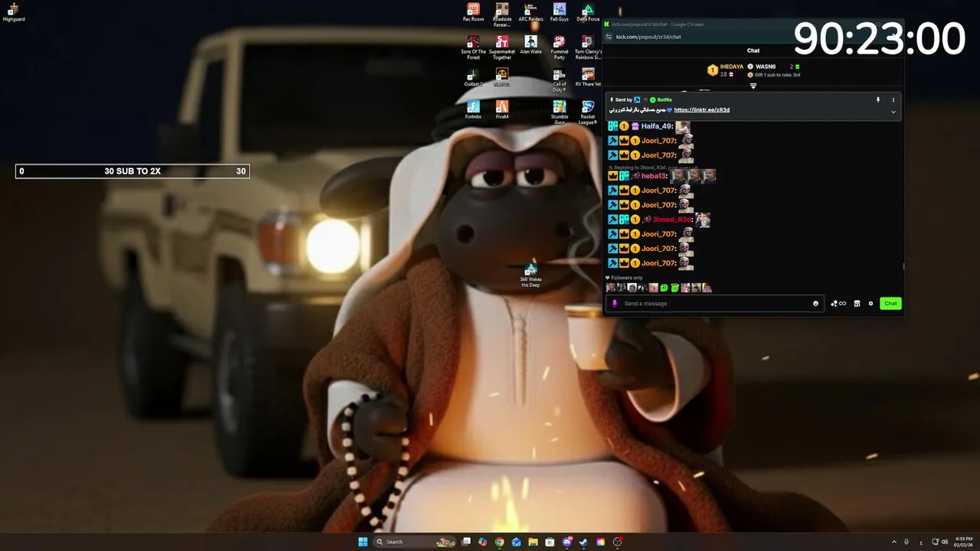Click WASN6 on the gift leaderboard
980x551 pixels.
click(x=766, y=67)
